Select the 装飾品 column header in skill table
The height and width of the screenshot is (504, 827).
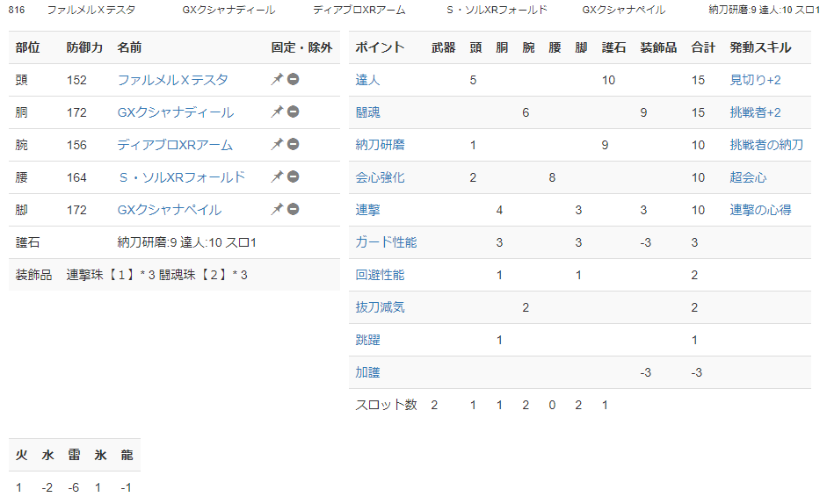[x=658, y=47]
